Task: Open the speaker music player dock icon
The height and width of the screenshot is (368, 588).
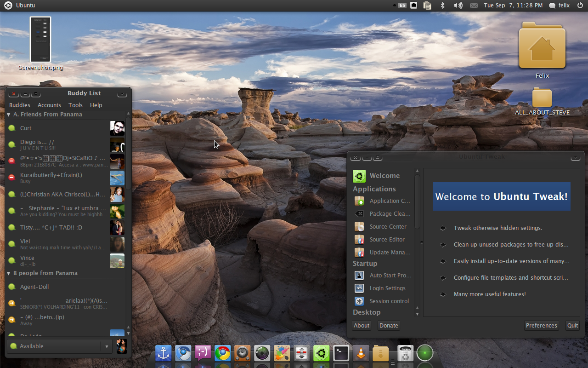Action: [242, 353]
